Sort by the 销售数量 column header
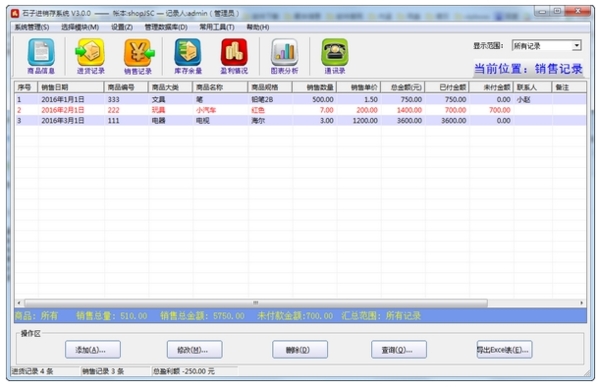The image size is (599, 388). (314, 87)
